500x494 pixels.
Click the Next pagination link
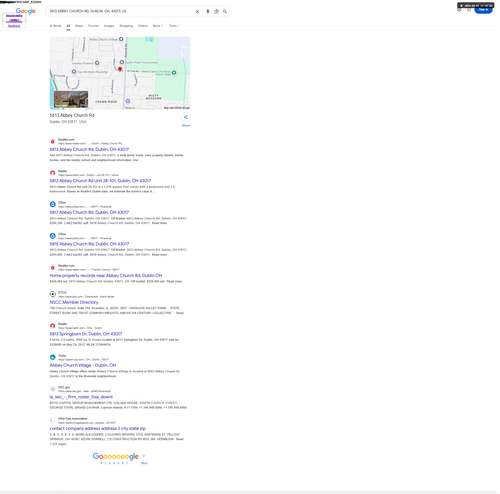144,463
